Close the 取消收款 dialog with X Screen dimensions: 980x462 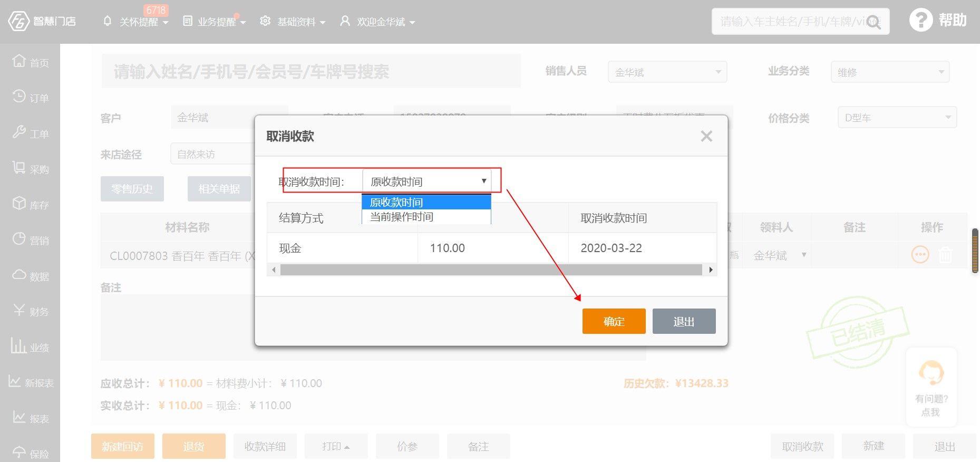point(706,136)
